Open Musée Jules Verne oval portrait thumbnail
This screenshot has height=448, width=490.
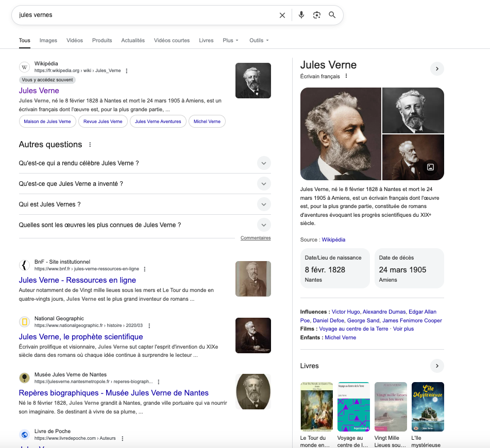pyautogui.click(x=253, y=392)
